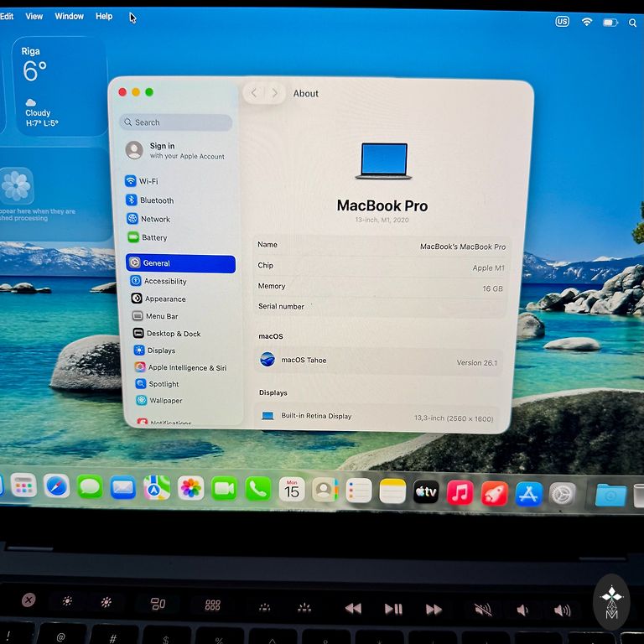Image resolution: width=644 pixels, height=644 pixels.
Task: Open Battery settings pane
Action: (x=153, y=237)
